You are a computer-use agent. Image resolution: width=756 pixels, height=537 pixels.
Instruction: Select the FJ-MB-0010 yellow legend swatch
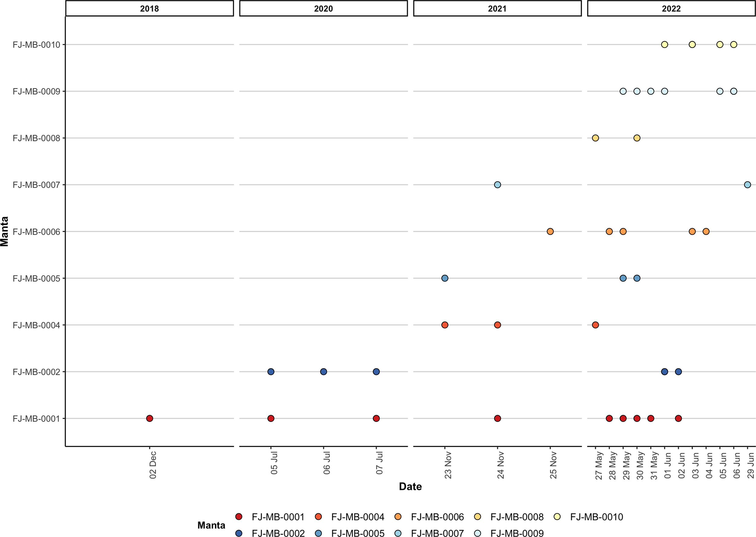(x=557, y=516)
